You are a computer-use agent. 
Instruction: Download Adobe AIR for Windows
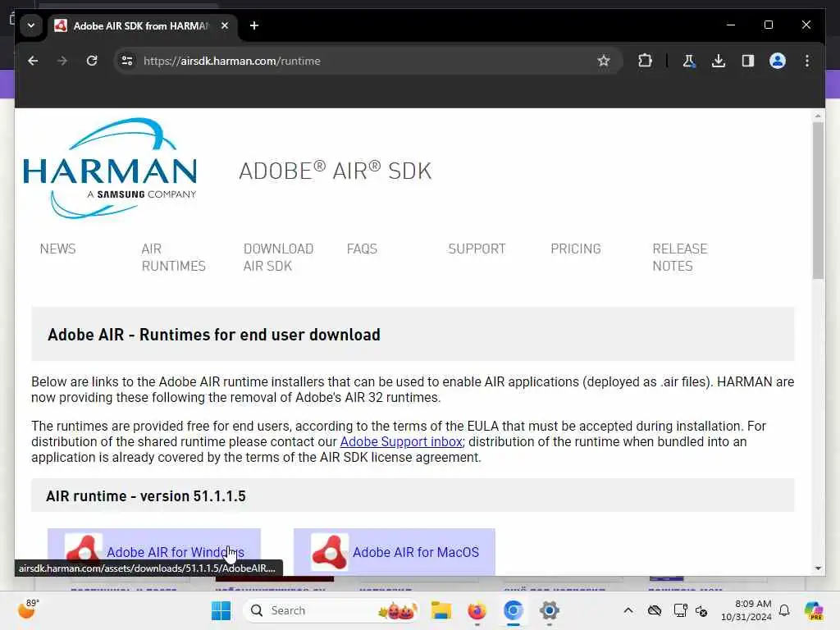click(x=154, y=552)
